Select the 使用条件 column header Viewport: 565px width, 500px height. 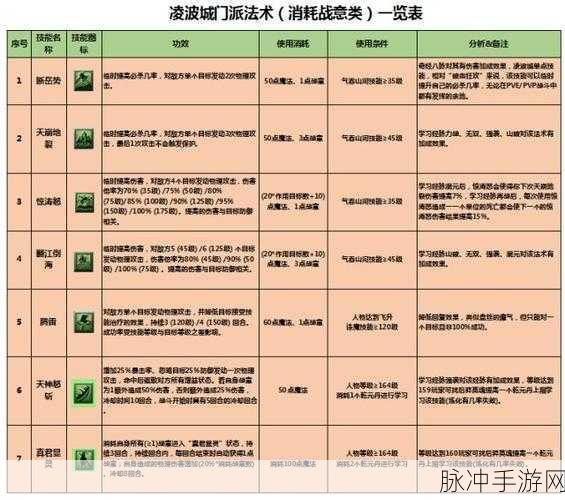[372, 44]
